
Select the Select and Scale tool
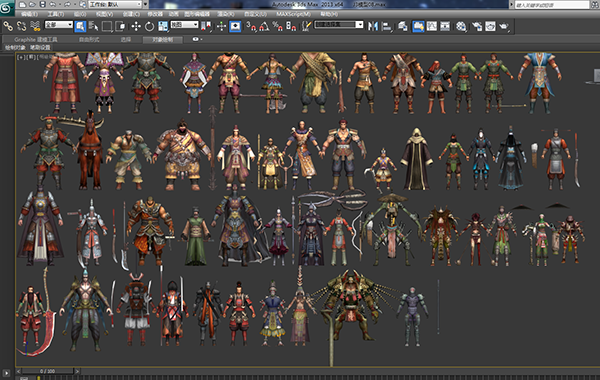pos(163,26)
